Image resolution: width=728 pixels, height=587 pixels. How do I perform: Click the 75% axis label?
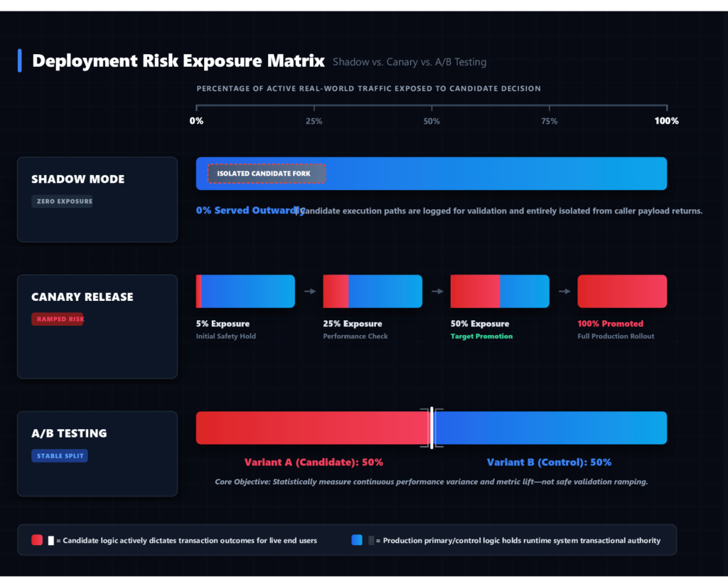(550, 121)
